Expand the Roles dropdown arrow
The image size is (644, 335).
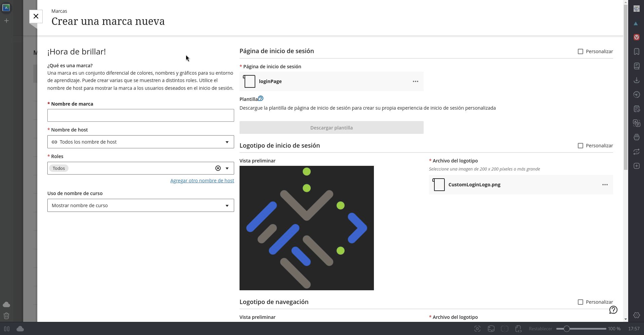(227, 168)
